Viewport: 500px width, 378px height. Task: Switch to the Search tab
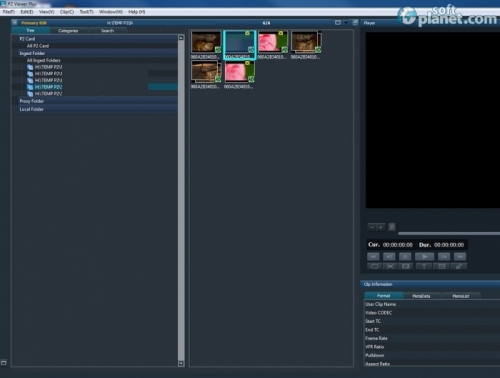107,31
